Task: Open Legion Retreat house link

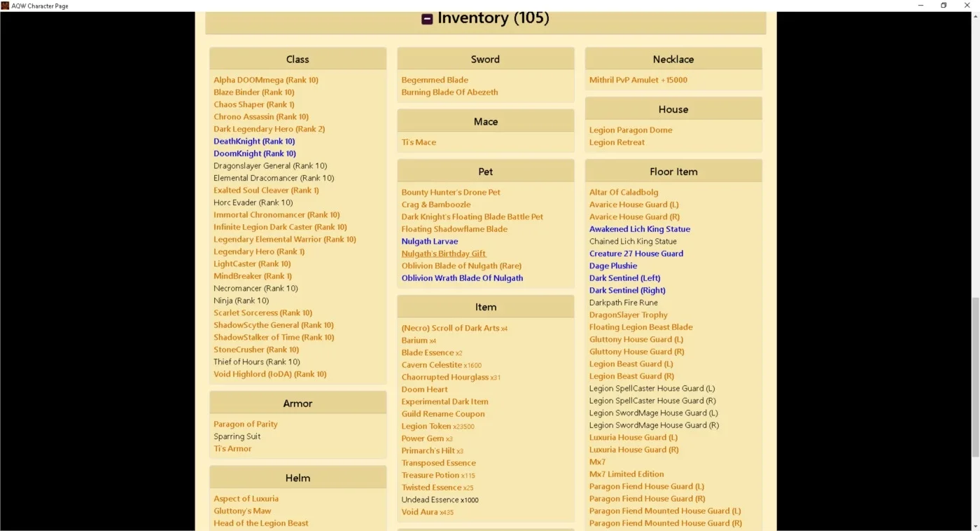Action: click(x=617, y=142)
